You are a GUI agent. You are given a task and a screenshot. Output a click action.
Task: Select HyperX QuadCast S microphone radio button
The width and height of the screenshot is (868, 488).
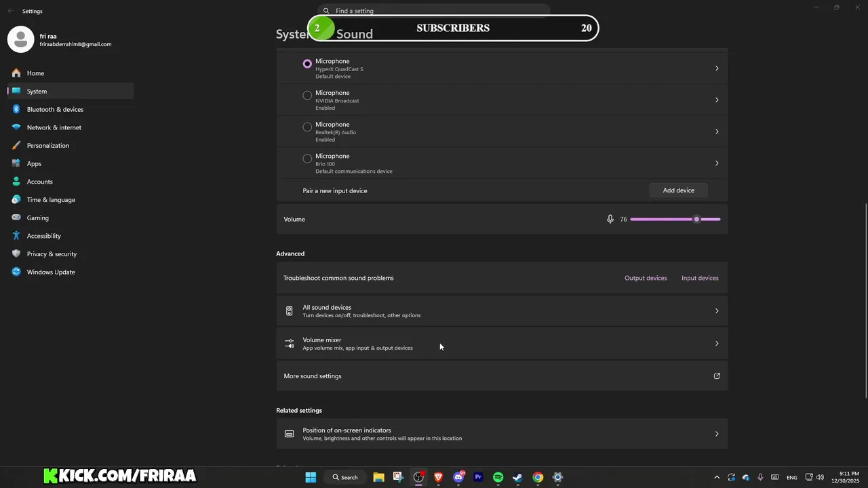tap(307, 64)
